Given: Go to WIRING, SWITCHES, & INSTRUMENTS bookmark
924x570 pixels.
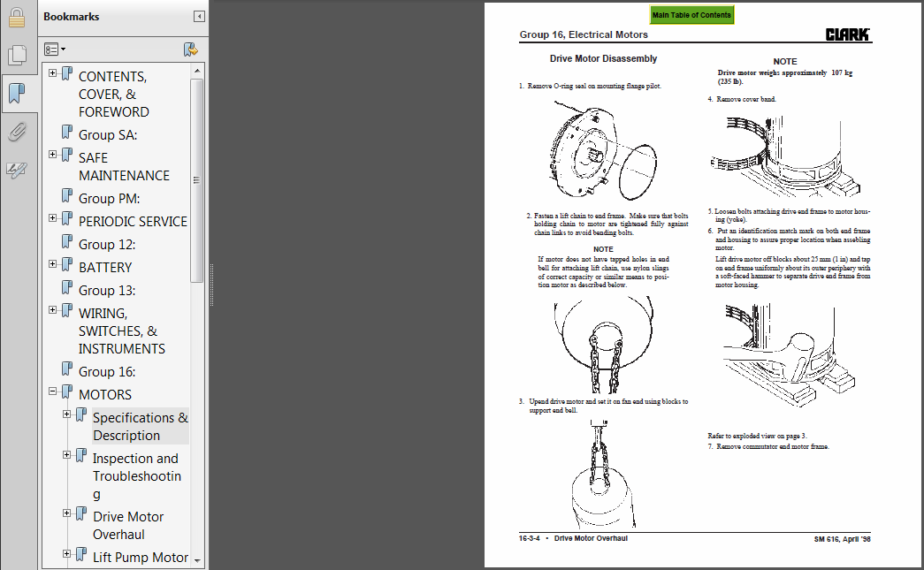Looking at the screenshot, I should [x=122, y=331].
